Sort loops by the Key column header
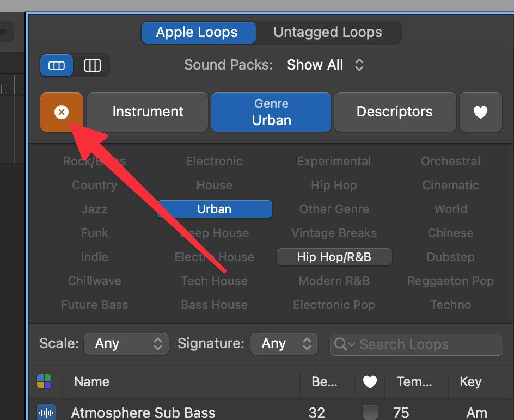The width and height of the screenshot is (514, 420). point(471,382)
